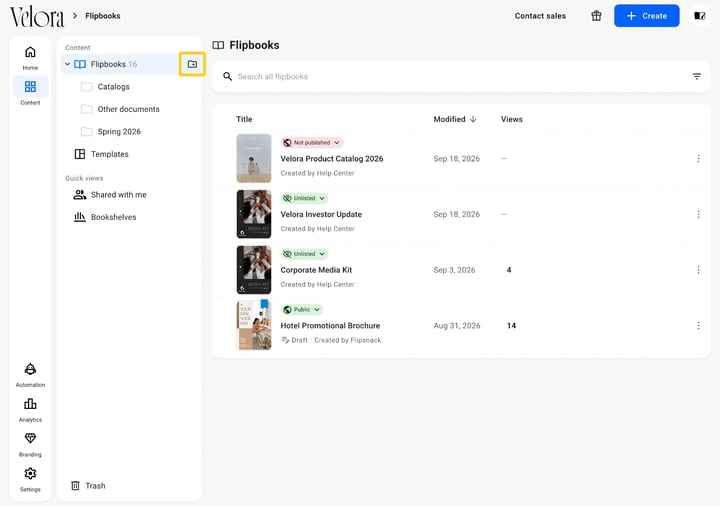Open the Corporate Media Kit thumbnail

pos(254,270)
